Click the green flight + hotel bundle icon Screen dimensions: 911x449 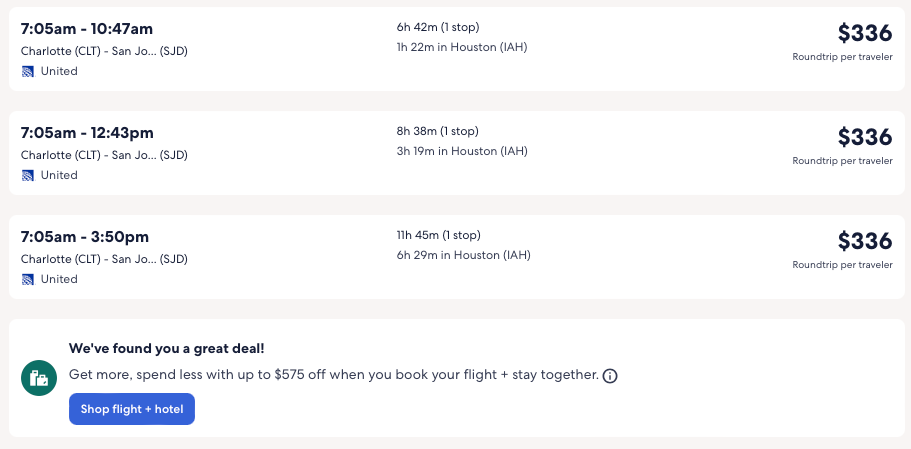click(40, 378)
